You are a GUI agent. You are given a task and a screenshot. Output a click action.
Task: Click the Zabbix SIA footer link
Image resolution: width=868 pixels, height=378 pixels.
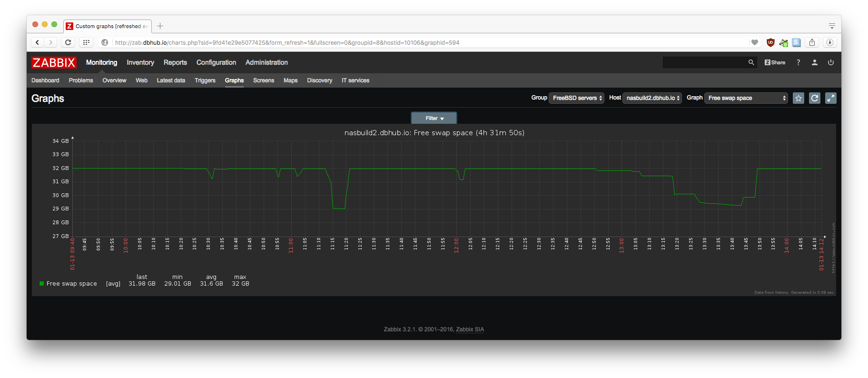pos(470,329)
